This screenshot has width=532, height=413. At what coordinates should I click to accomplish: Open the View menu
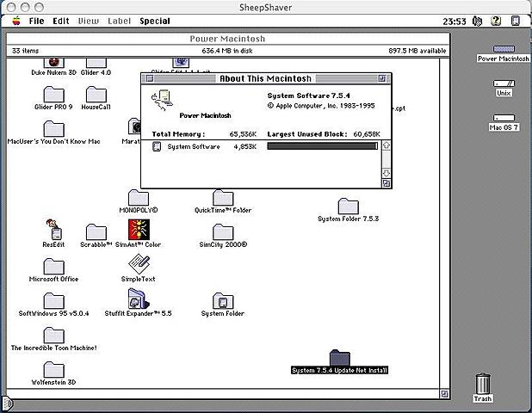(88, 21)
